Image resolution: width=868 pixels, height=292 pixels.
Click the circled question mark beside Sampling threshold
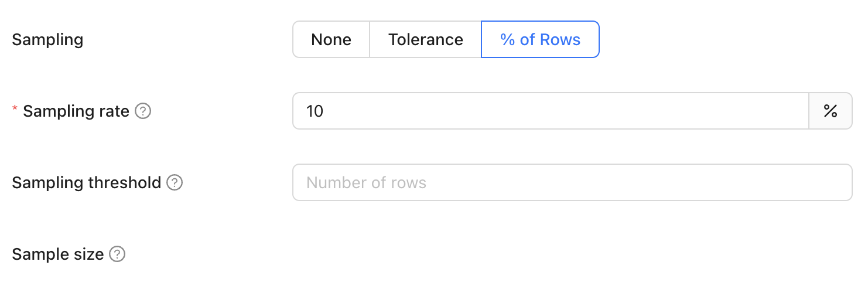(x=175, y=182)
